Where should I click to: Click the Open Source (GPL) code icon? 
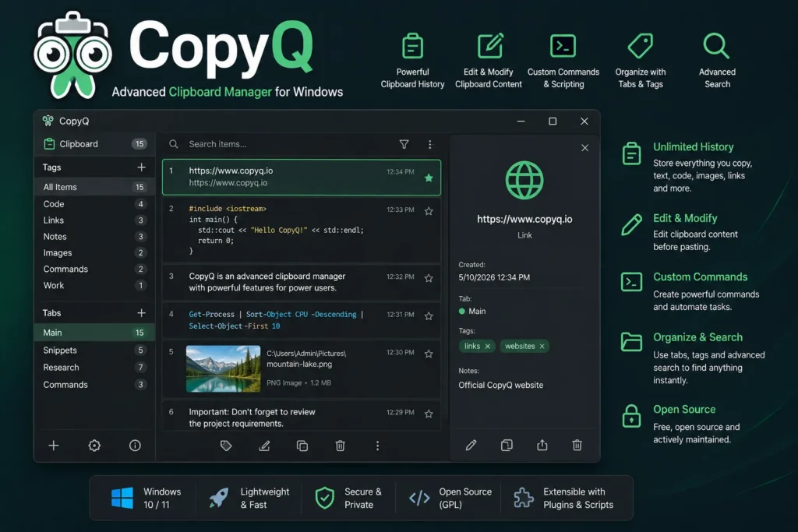click(x=419, y=498)
